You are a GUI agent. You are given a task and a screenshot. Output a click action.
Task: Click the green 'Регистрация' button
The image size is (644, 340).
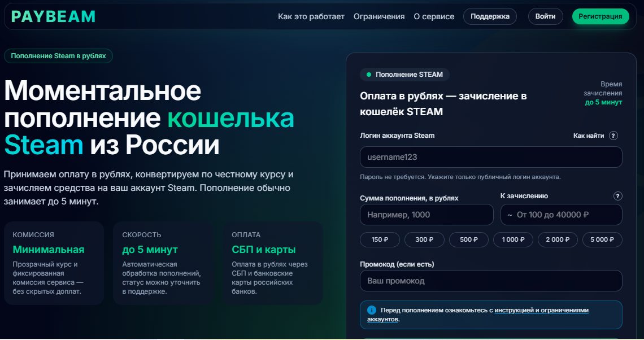pos(600,16)
